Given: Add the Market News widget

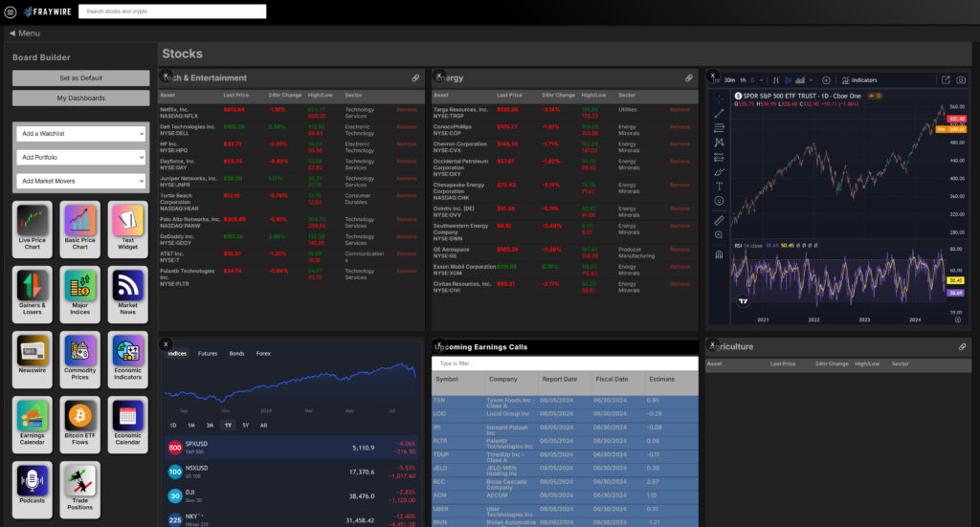Looking at the screenshot, I should [x=127, y=294].
